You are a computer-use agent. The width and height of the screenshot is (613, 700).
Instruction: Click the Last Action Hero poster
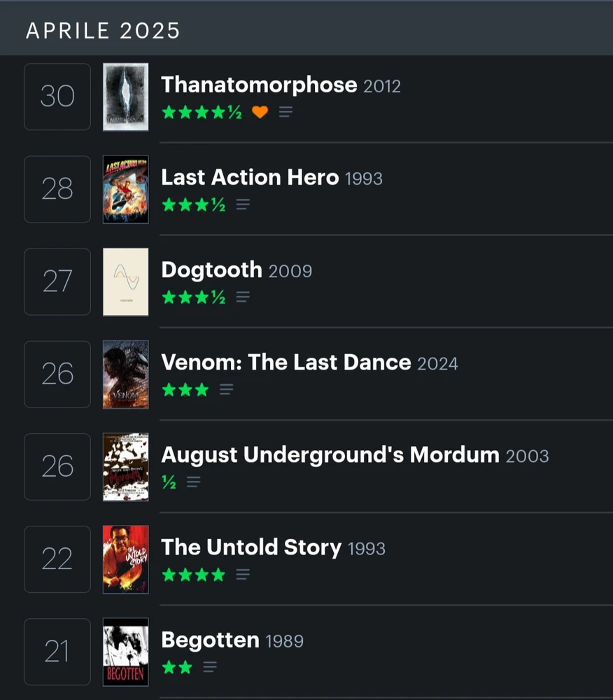point(126,189)
